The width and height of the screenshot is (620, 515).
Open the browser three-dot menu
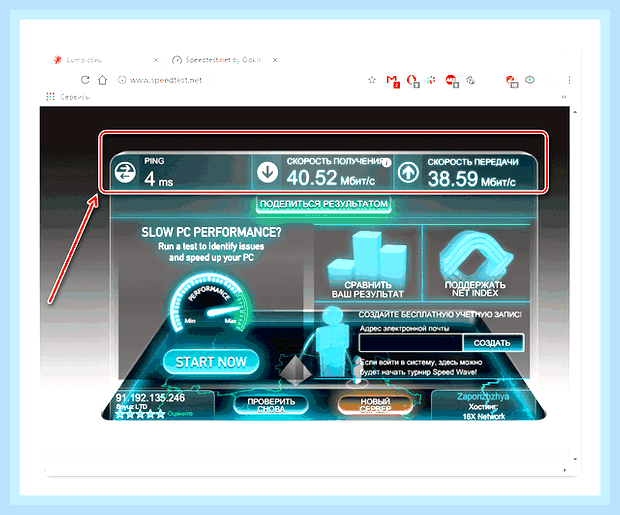click(x=569, y=80)
